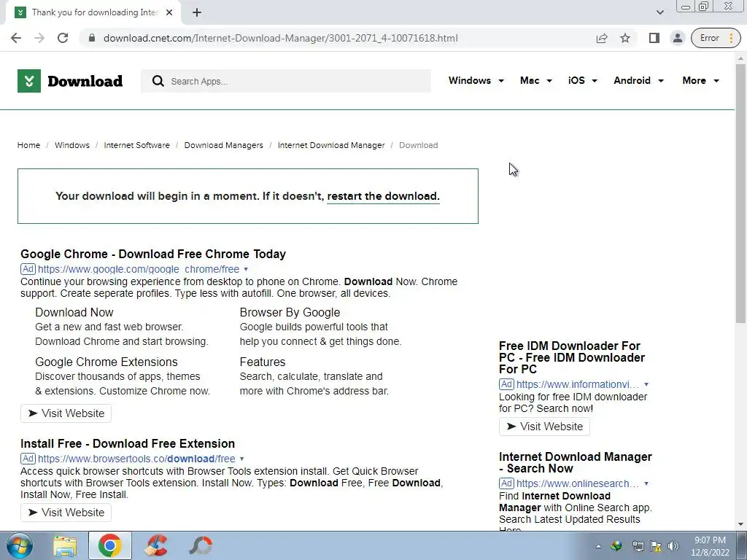
Task: Expand the Android menu
Action: pos(638,80)
